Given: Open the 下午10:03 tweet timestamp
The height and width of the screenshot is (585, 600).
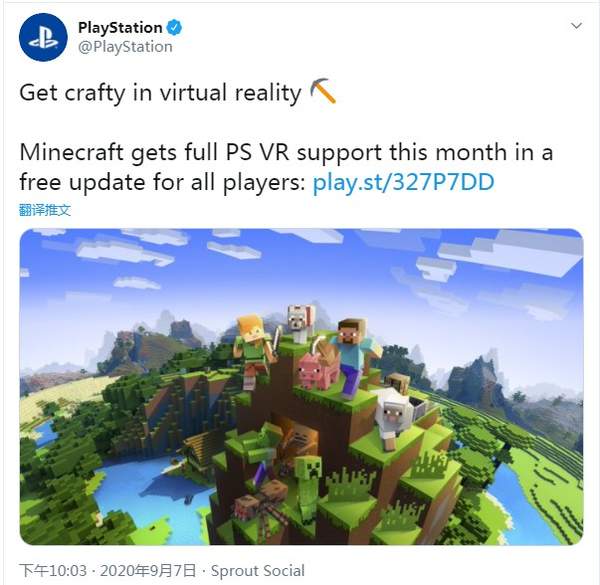Looking at the screenshot, I should tap(53, 570).
